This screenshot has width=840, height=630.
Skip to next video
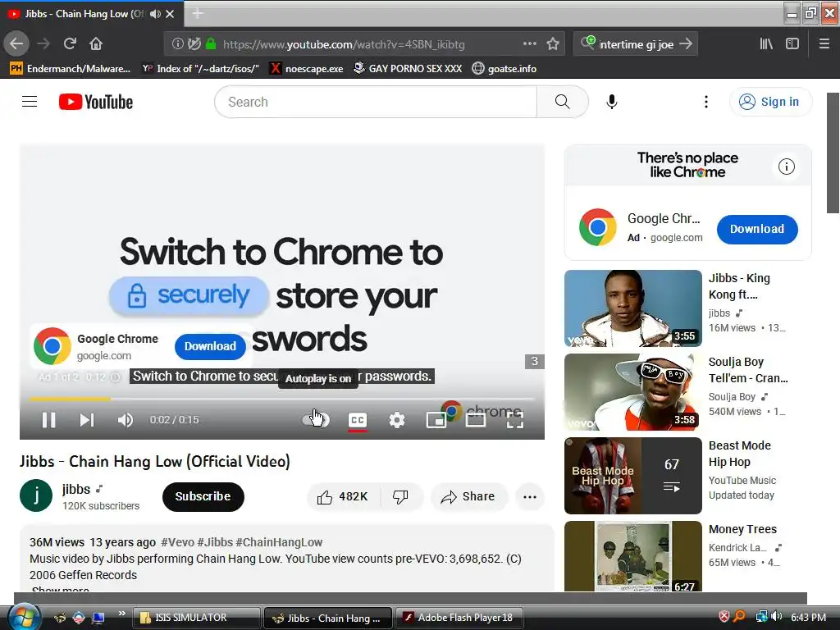coord(87,420)
